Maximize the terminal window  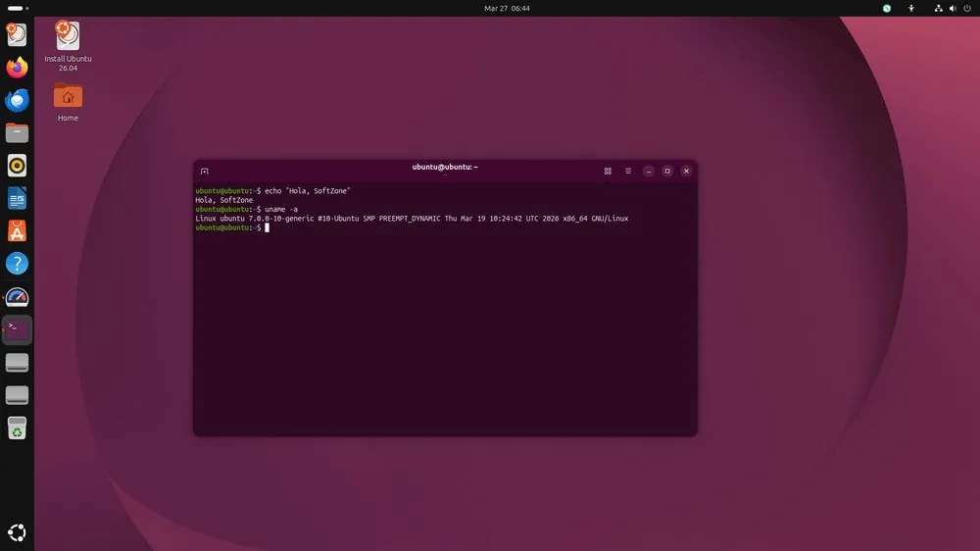(x=667, y=172)
